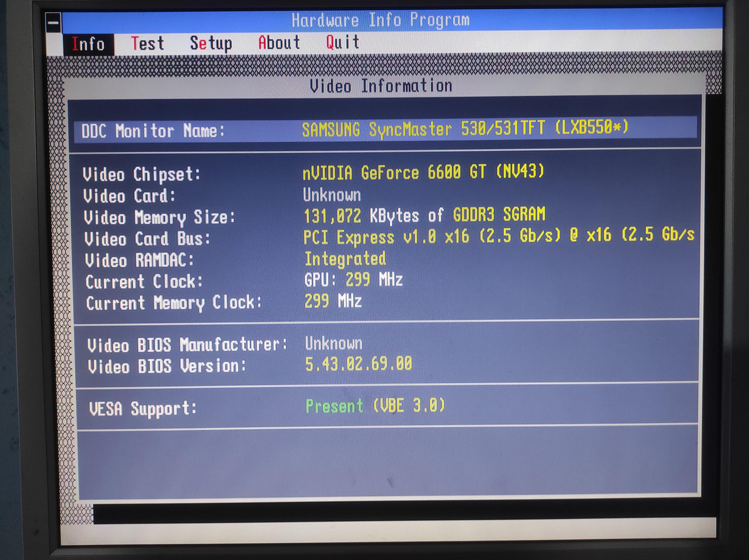Select the Video RAMDAC Integrated entry
Viewport: 749px width, 560px height.
(345, 259)
